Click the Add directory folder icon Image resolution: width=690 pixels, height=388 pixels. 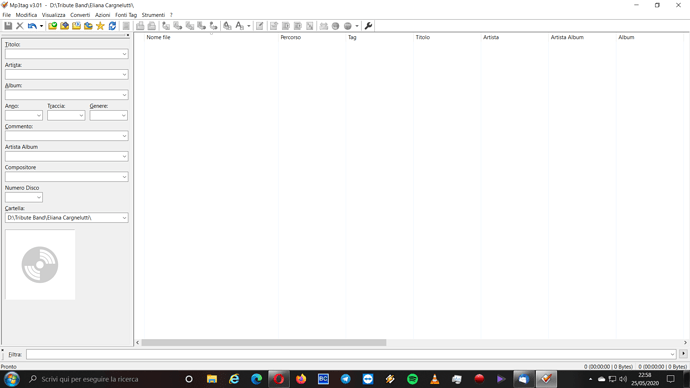[x=65, y=26]
